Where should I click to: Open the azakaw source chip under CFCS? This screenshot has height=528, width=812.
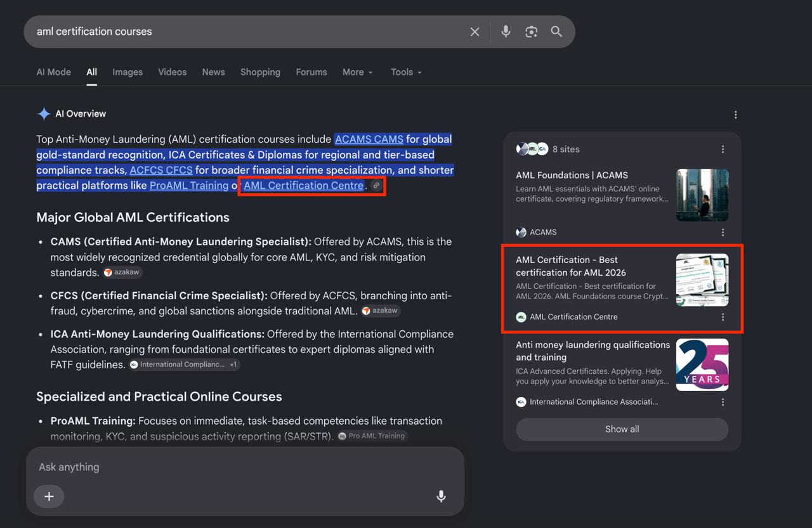(x=381, y=311)
